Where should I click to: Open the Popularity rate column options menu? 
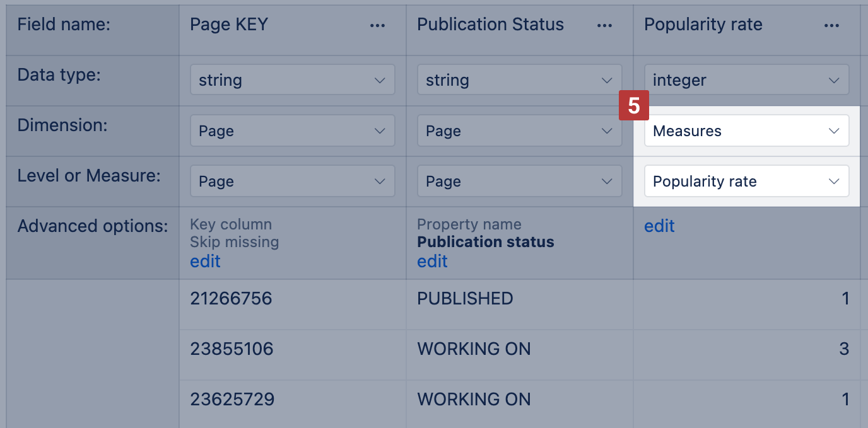point(831,25)
